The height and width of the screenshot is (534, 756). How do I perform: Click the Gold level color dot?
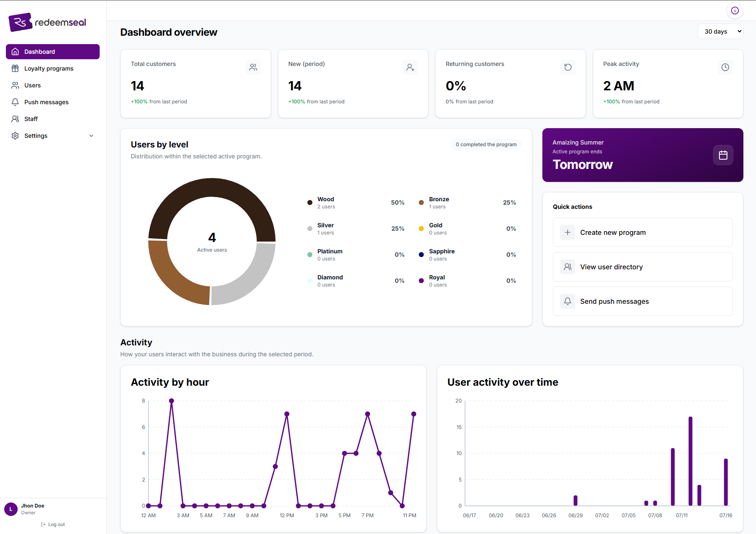(x=421, y=229)
